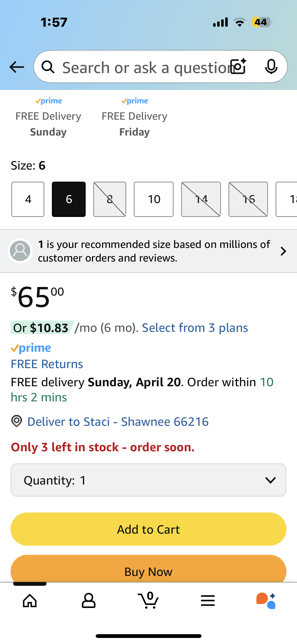Open the hamburger menu icon
The image size is (297, 644).
(x=208, y=601)
